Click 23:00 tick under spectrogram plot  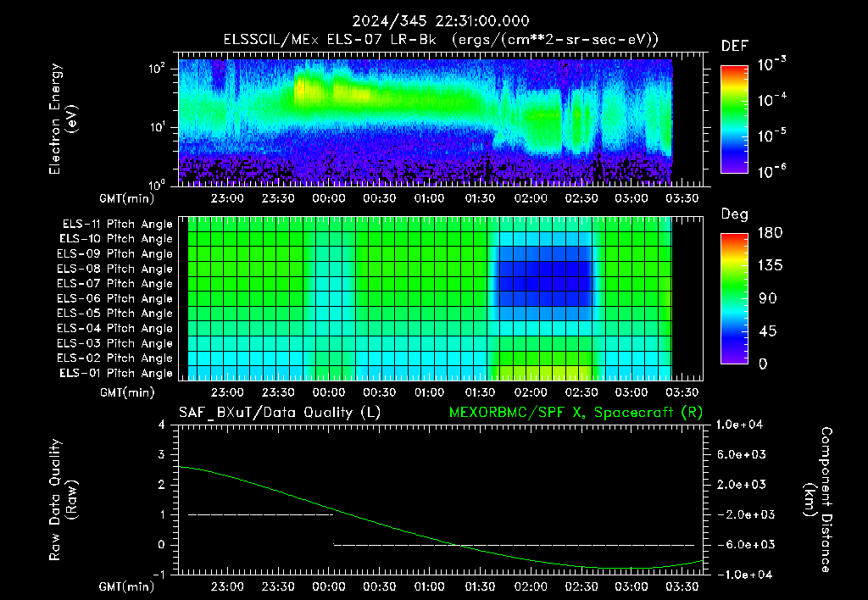227,198
